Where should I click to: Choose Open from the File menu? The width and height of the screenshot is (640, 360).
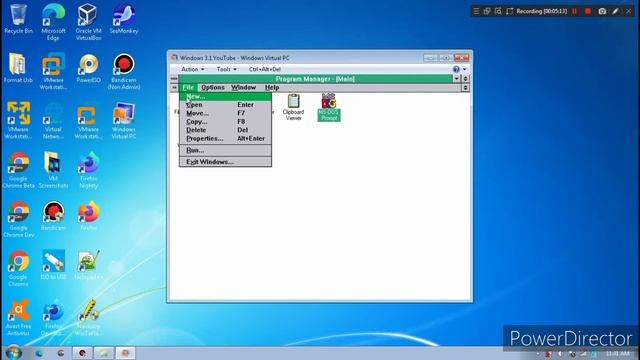pyautogui.click(x=225, y=105)
